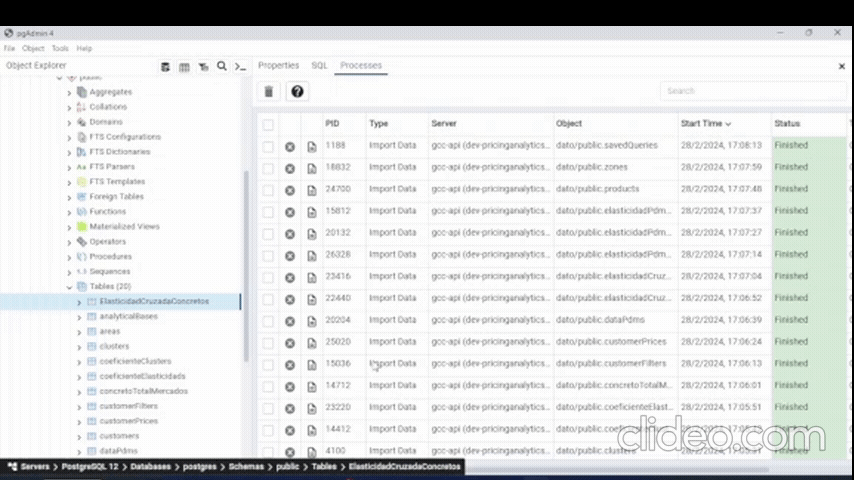Select the coeficienteClusters table
854x480 pixels.
[x=135, y=361]
